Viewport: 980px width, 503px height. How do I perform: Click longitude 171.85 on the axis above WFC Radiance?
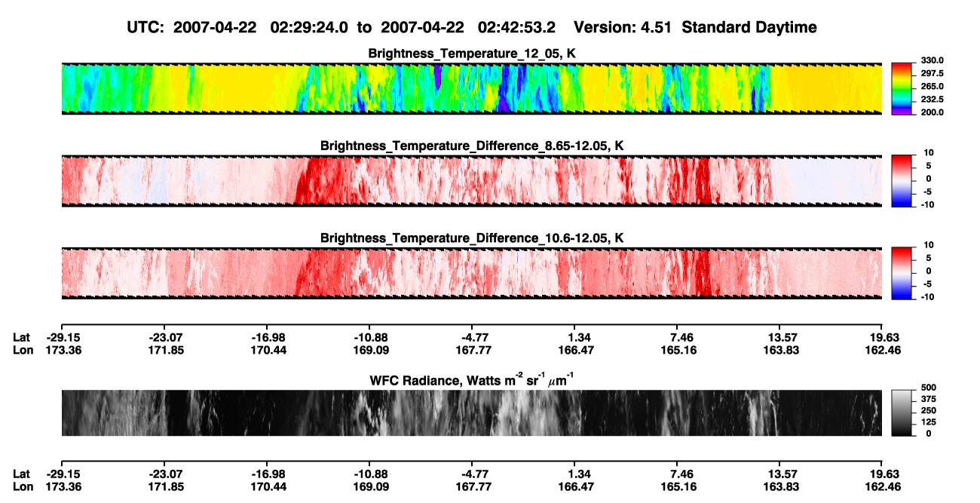[x=164, y=349]
